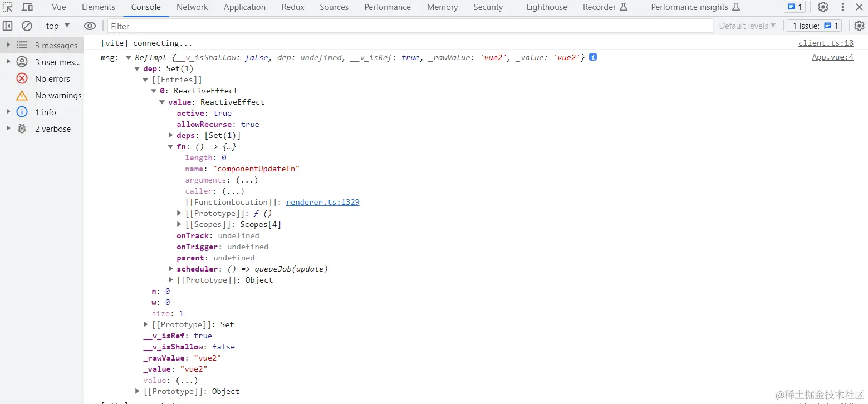868x404 pixels.
Task: Expand the 2 verbose sidebar group
Action: [8, 129]
